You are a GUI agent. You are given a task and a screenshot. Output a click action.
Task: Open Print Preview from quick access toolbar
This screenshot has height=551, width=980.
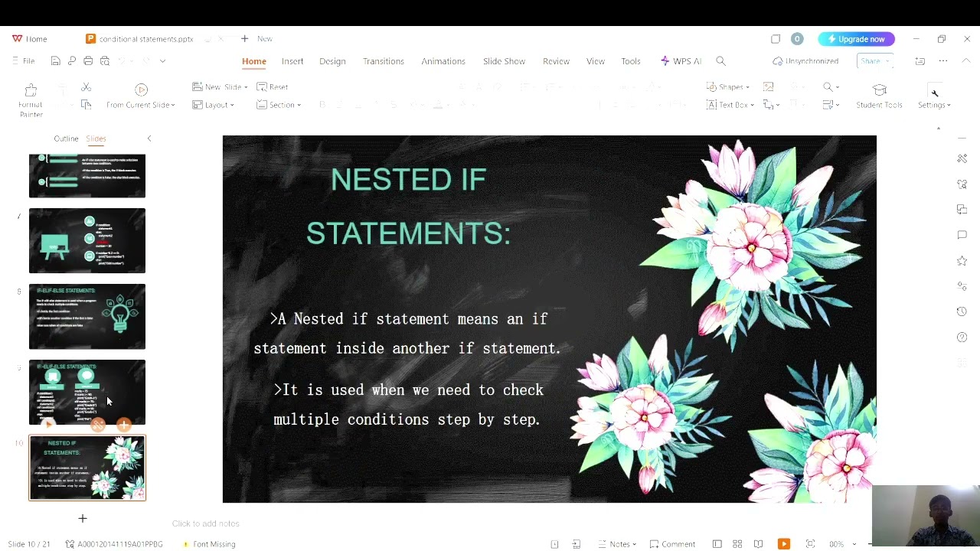pyautogui.click(x=105, y=61)
